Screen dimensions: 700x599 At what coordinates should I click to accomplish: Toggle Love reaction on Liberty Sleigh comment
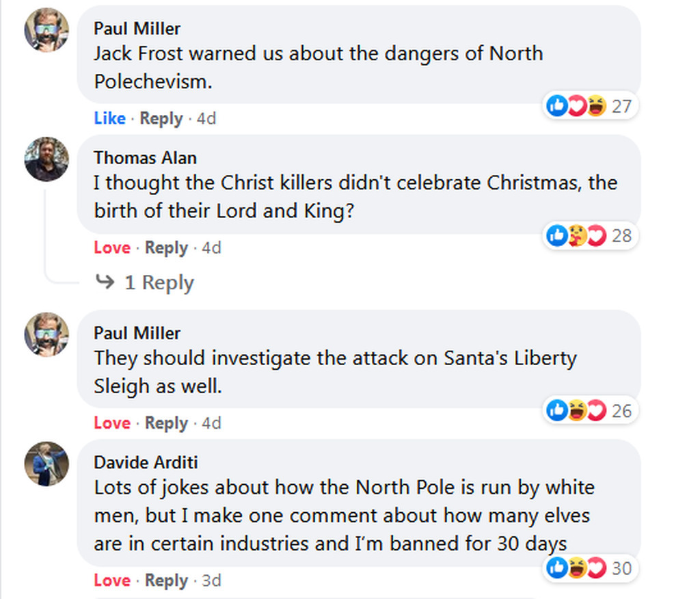pos(112,423)
